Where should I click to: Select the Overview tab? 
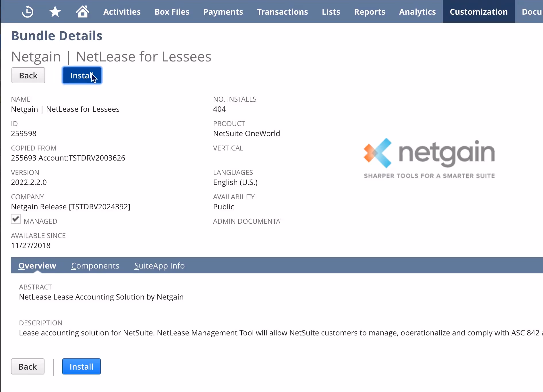coord(37,266)
